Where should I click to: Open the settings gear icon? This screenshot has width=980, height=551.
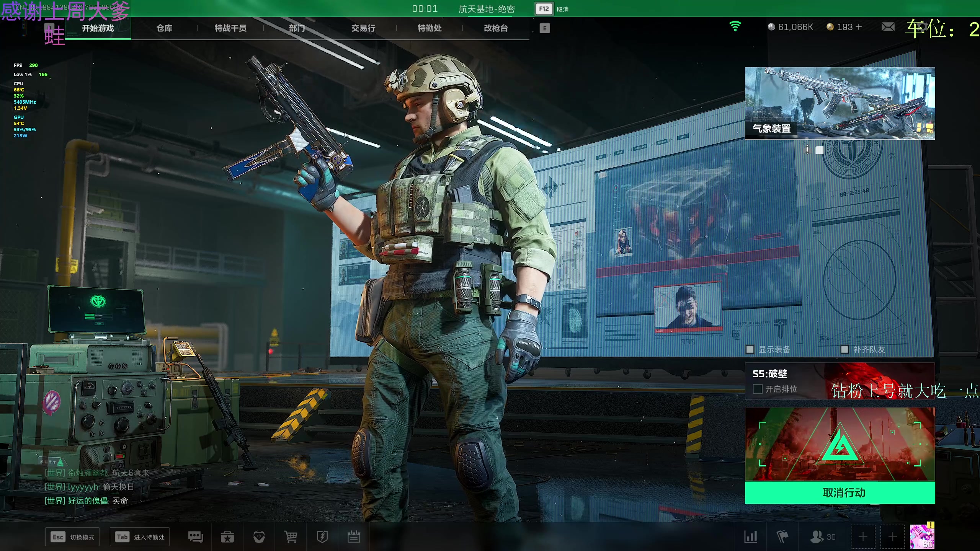pyautogui.click(x=922, y=27)
